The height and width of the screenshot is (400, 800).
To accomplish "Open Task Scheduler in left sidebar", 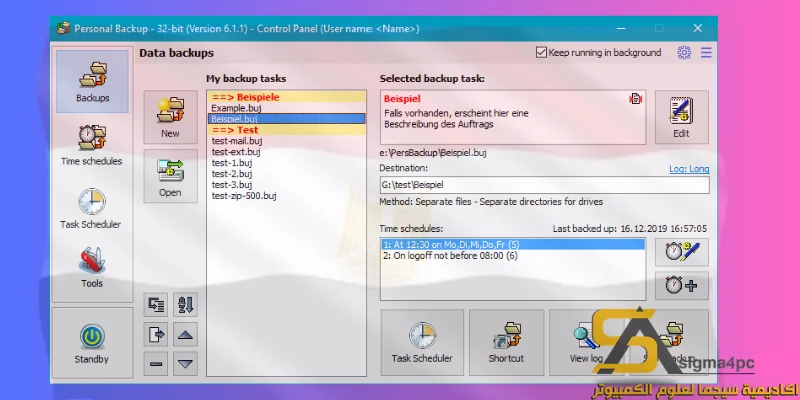I will 91,208.
